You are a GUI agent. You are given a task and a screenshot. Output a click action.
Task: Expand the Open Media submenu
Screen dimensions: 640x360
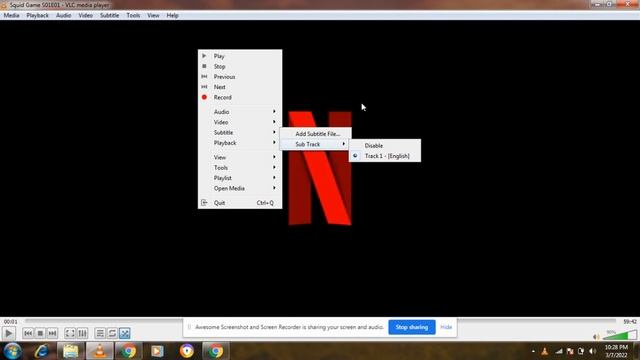[x=240, y=188]
